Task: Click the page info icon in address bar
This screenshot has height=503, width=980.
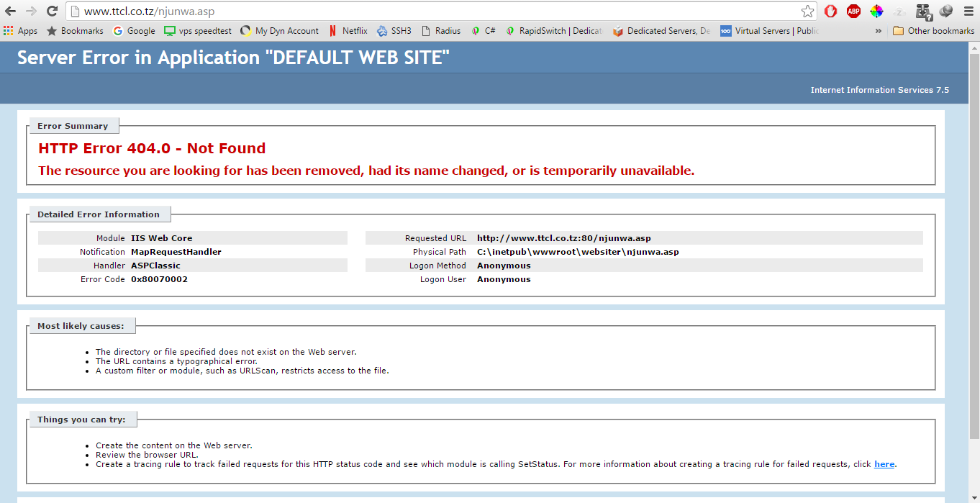Action: point(74,12)
